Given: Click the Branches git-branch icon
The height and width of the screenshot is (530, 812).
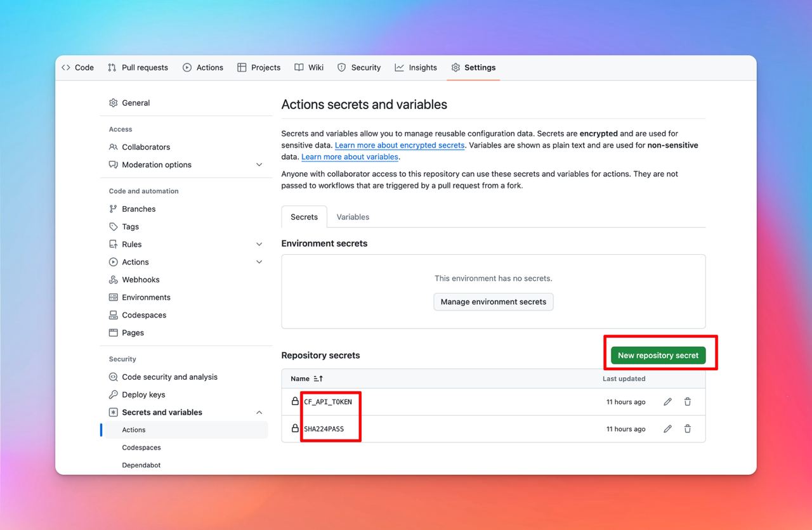Looking at the screenshot, I should click(114, 209).
